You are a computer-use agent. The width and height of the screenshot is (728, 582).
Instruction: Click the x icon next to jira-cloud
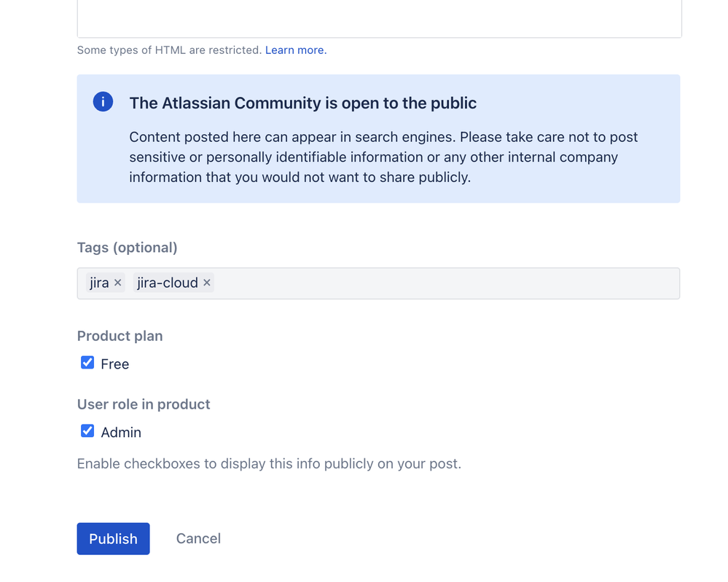point(206,283)
